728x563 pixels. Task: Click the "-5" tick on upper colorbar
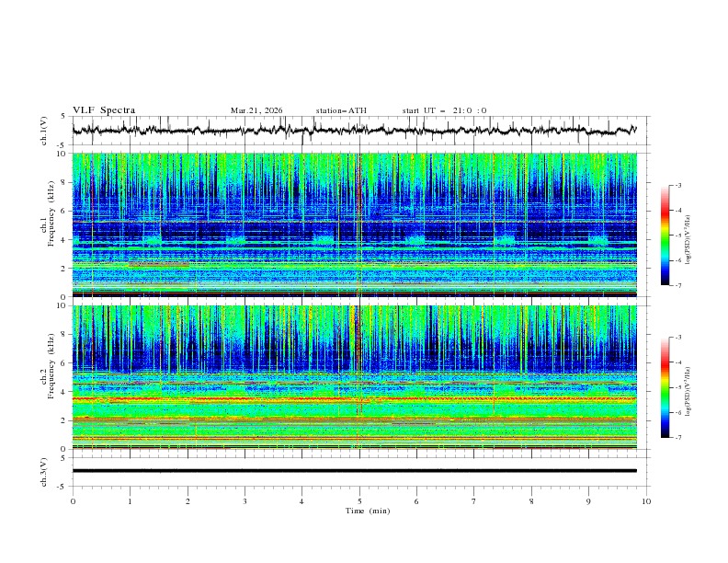pyautogui.click(x=677, y=236)
